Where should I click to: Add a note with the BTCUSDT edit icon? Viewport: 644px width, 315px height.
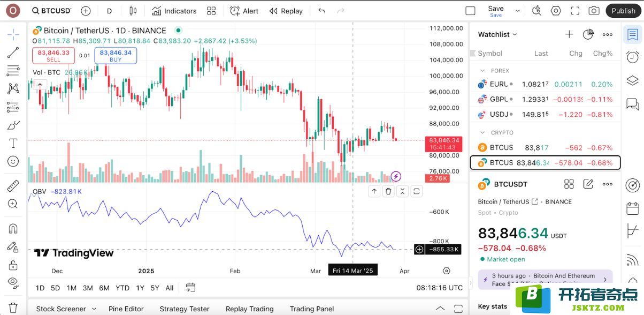588,184
